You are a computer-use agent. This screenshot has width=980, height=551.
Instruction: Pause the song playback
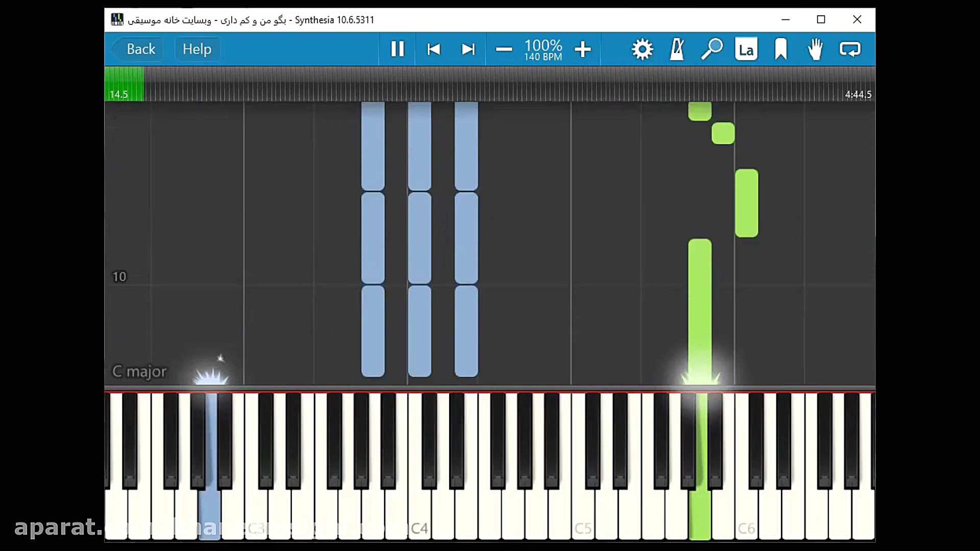[x=397, y=49]
